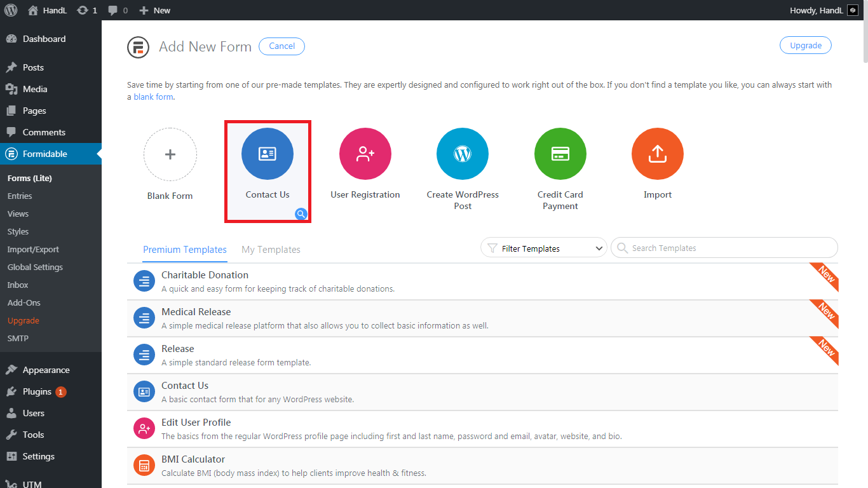Open the WordPress logo menu in admin bar
The image size is (868, 488).
click(11, 10)
